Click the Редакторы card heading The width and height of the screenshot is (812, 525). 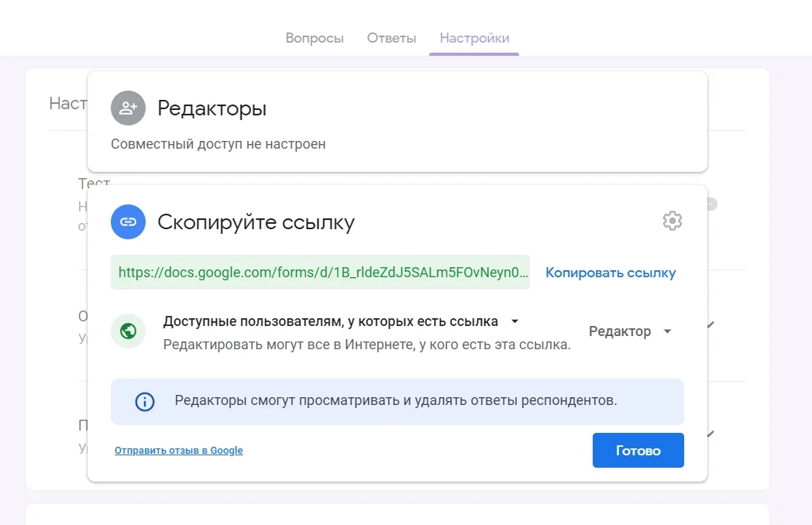pyautogui.click(x=212, y=108)
